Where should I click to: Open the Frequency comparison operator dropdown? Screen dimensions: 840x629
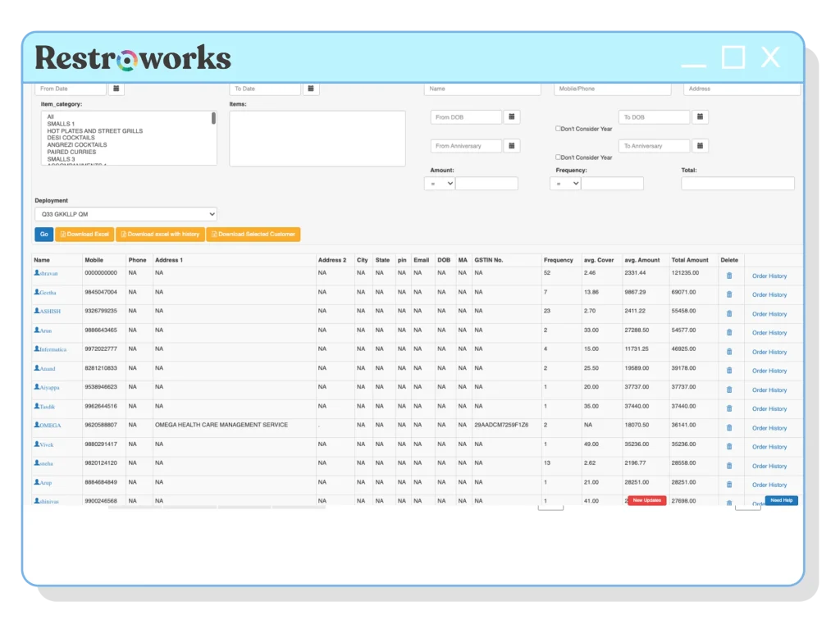pyautogui.click(x=564, y=183)
